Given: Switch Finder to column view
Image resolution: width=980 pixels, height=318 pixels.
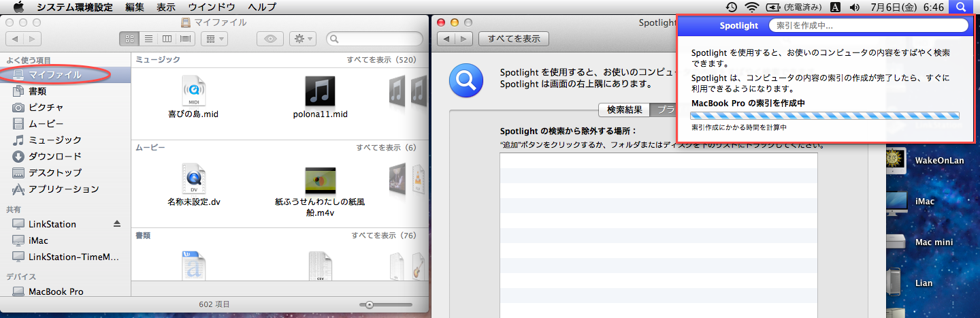Looking at the screenshot, I should 167,39.
